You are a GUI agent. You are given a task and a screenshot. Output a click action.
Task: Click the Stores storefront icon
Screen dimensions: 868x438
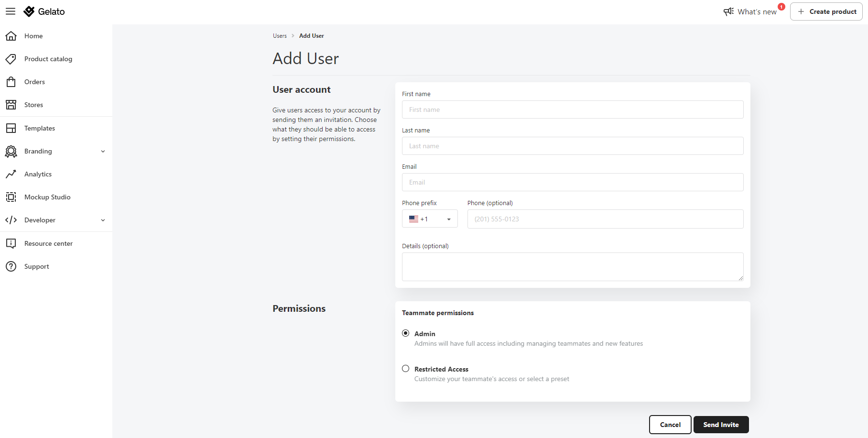point(11,105)
